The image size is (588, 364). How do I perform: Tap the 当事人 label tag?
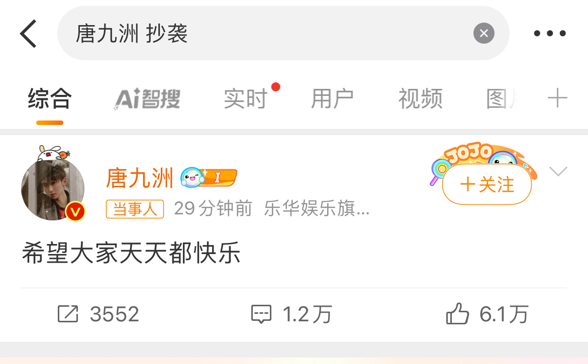click(x=135, y=209)
